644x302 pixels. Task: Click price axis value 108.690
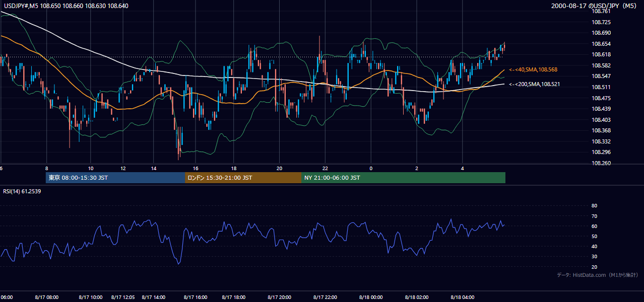pyautogui.click(x=601, y=33)
